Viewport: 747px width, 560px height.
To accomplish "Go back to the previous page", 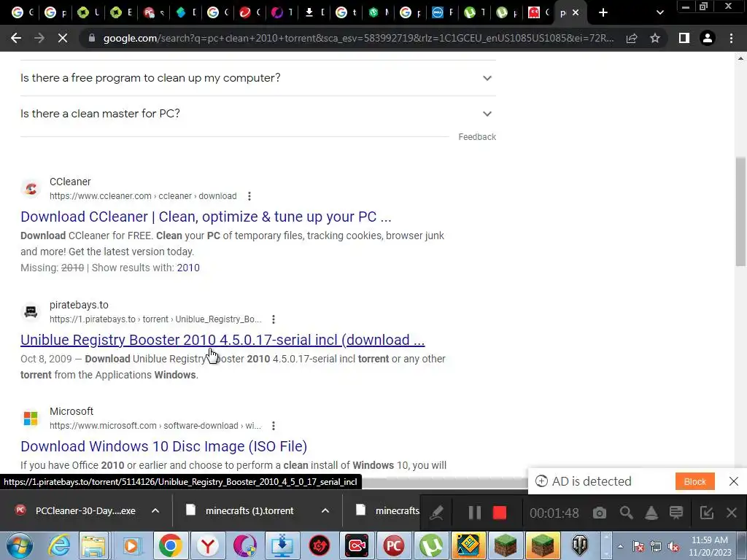I will point(16,38).
